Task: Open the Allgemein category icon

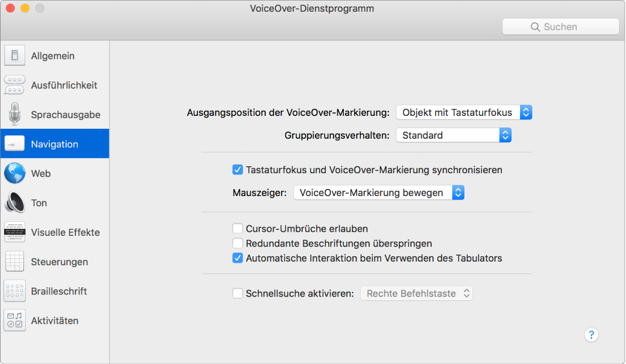Action: (x=14, y=56)
